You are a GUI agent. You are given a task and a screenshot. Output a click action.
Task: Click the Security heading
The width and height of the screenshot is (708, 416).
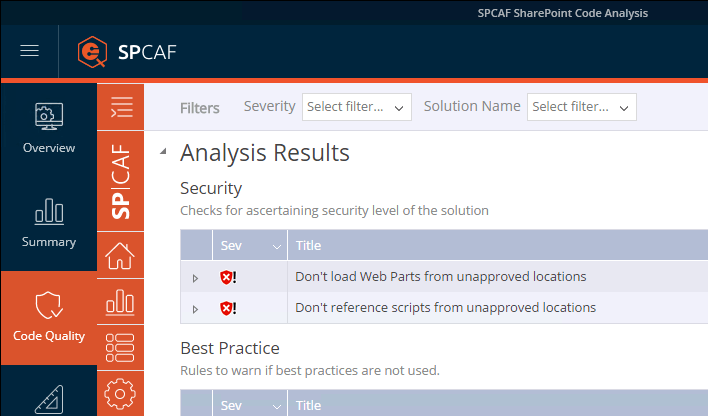(211, 188)
